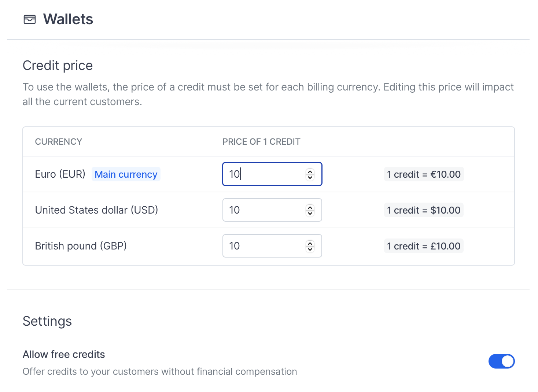Viewport: 538px width, 392px height.
Task: Click the up arrow for GBP price
Action: tap(310, 243)
